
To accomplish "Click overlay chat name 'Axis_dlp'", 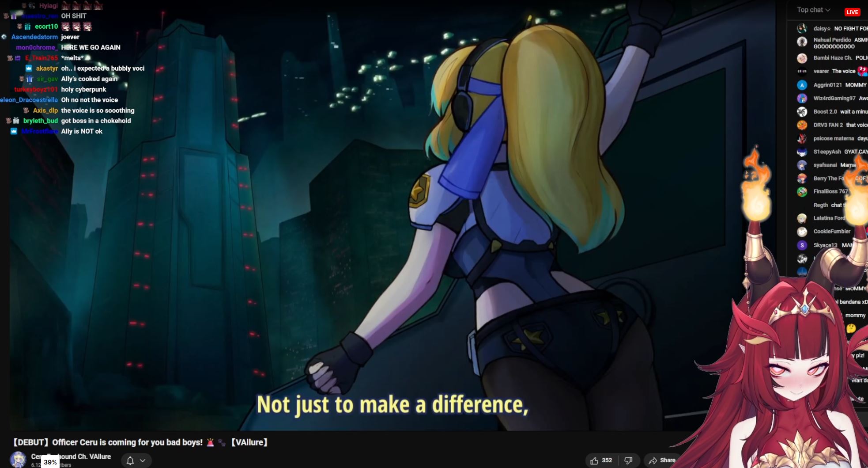I will click(45, 110).
